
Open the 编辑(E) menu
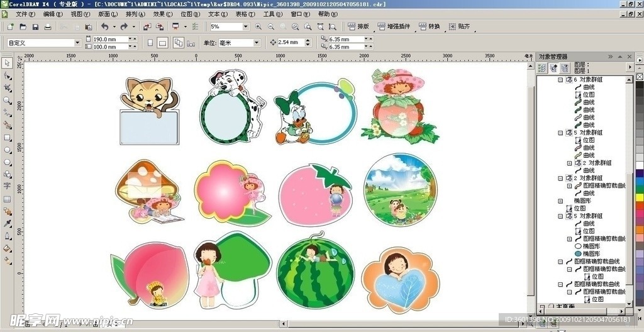coord(53,14)
